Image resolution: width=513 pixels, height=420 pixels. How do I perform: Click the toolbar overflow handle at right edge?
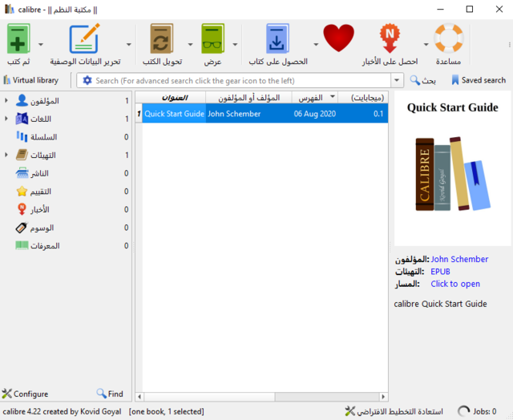tap(510, 44)
